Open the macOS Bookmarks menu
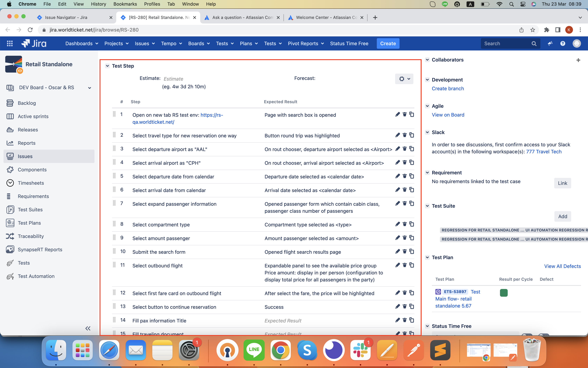 click(x=125, y=4)
